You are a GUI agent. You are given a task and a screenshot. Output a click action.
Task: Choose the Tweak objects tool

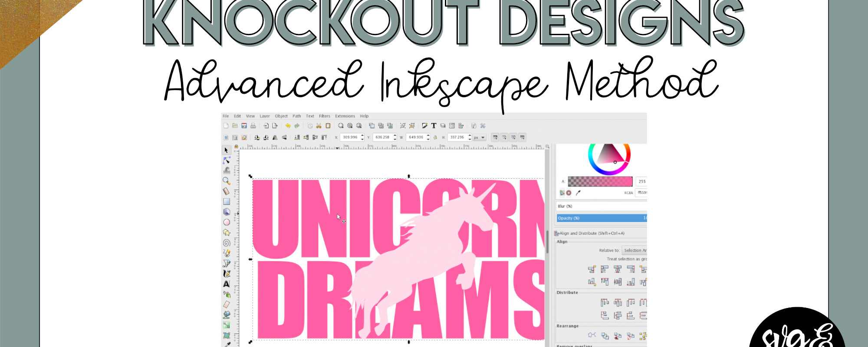(226, 170)
